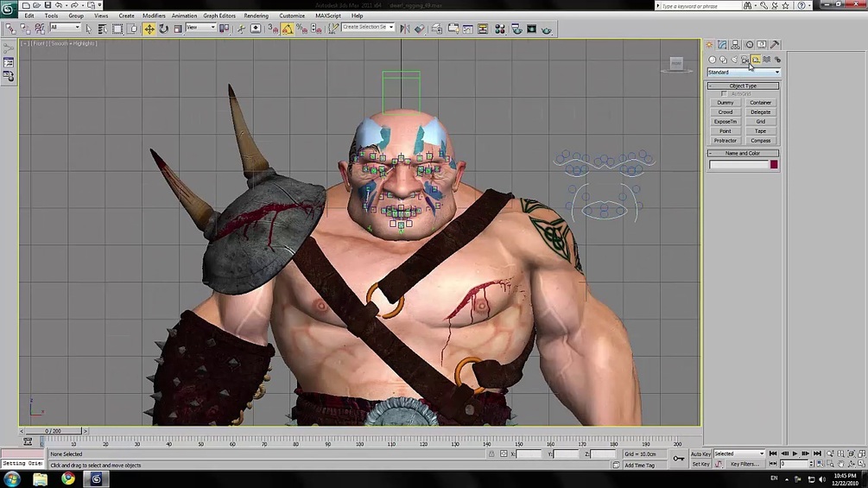
Task: Open the Hierarchy command panel tab
Action: [x=735, y=44]
